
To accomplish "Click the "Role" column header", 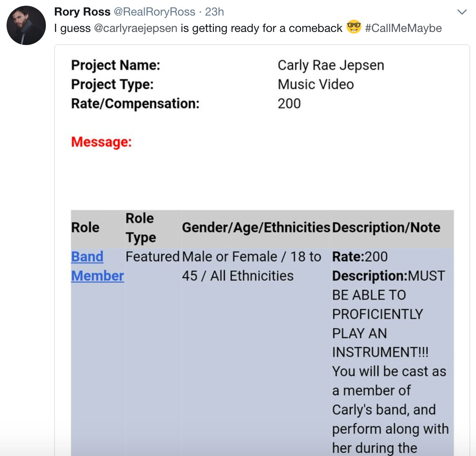I will [x=85, y=228].
